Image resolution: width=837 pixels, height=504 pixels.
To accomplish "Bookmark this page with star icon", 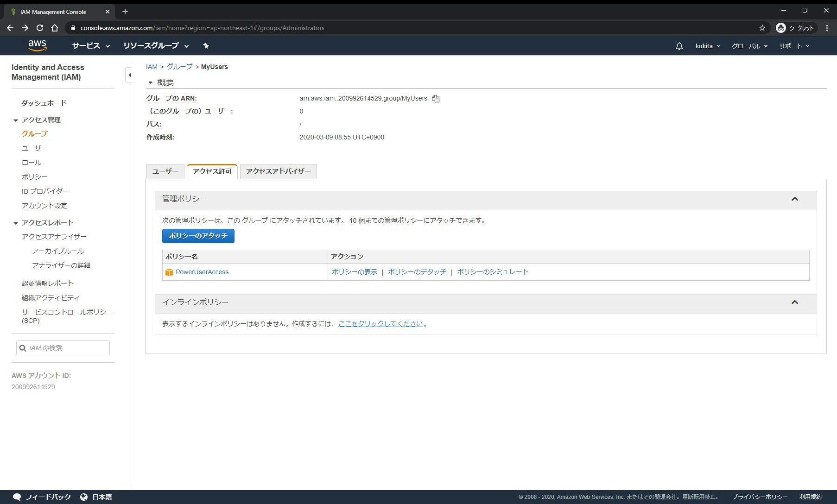I will click(762, 28).
